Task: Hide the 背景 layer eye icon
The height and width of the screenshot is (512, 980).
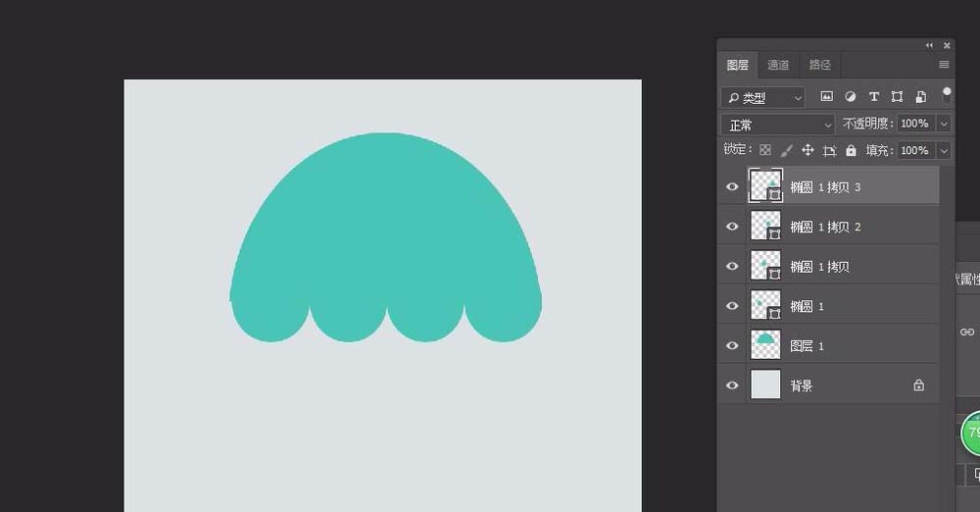Action: point(732,385)
